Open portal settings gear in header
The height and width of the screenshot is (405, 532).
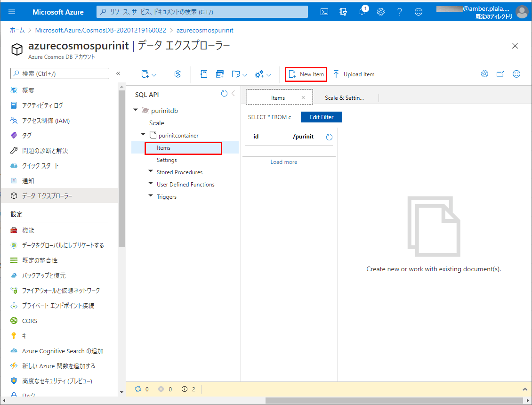[381, 12]
